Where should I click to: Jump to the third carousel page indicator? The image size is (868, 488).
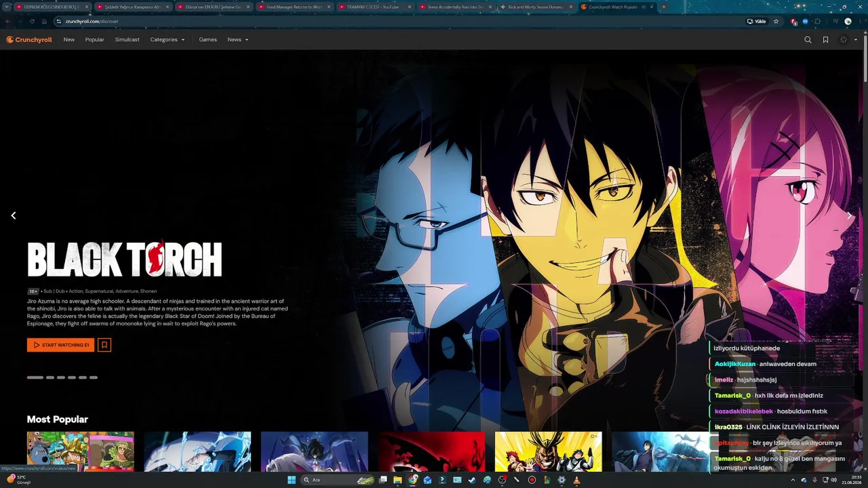click(x=61, y=378)
